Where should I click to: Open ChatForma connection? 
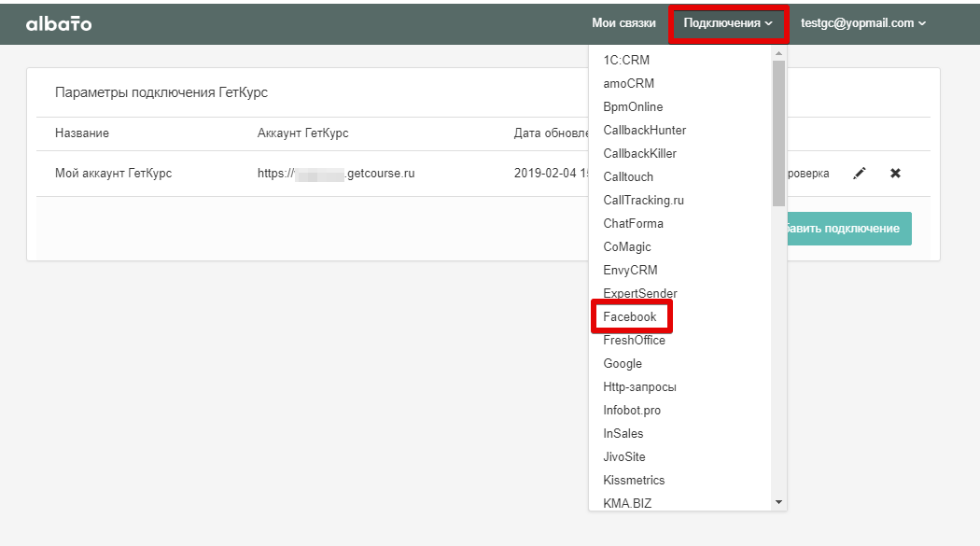(633, 223)
